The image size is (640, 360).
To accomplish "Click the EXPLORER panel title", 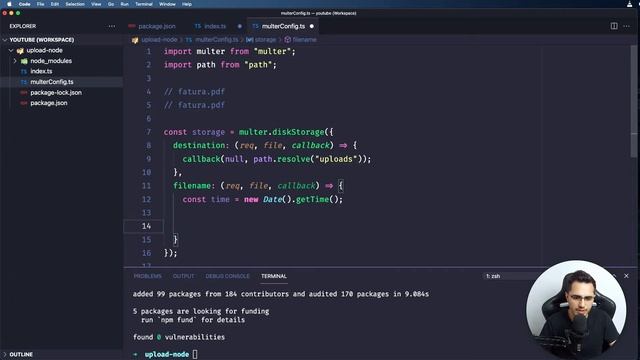I will pos(23,26).
